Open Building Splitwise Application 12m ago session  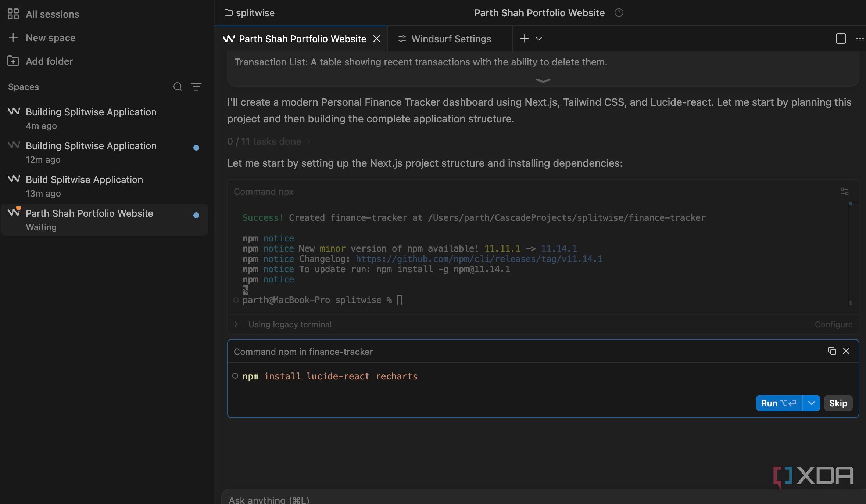coord(104,152)
